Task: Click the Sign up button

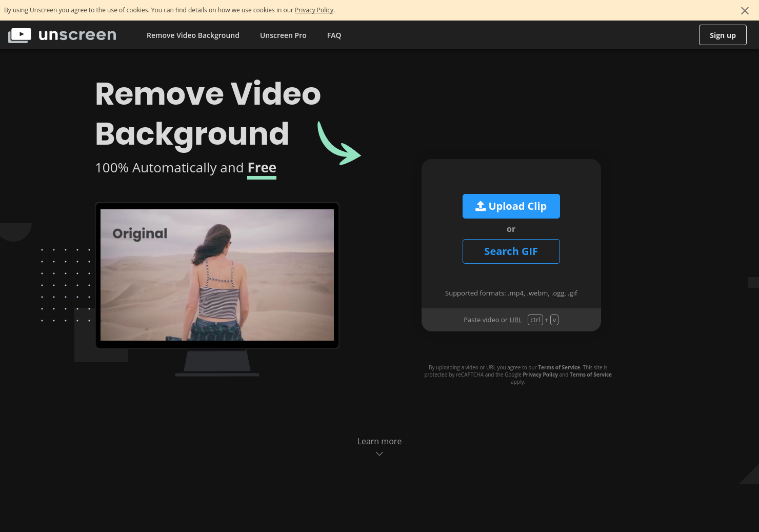Action: click(723, 35)
